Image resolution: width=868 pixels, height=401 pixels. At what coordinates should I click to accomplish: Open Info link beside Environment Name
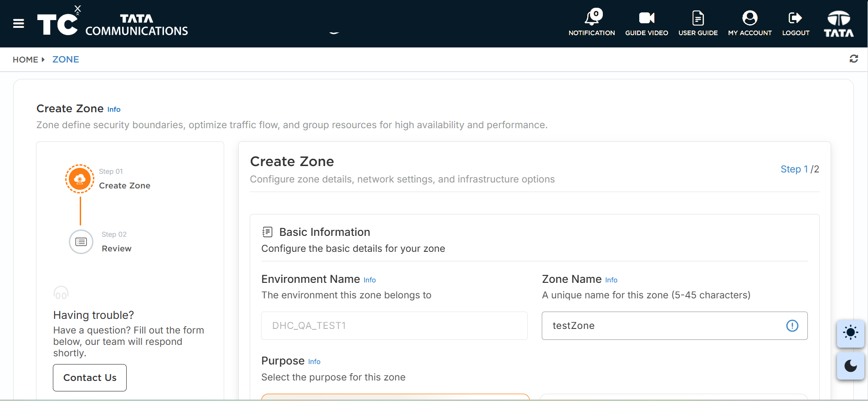point(370,280)
